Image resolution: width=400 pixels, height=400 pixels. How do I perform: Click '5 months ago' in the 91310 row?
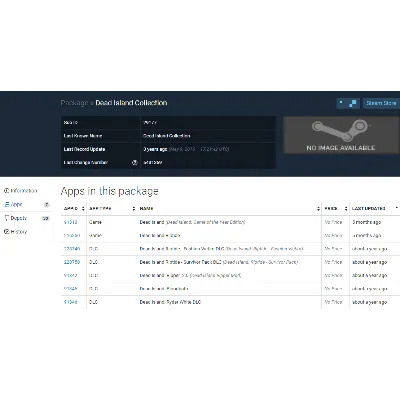coord(367,222)
